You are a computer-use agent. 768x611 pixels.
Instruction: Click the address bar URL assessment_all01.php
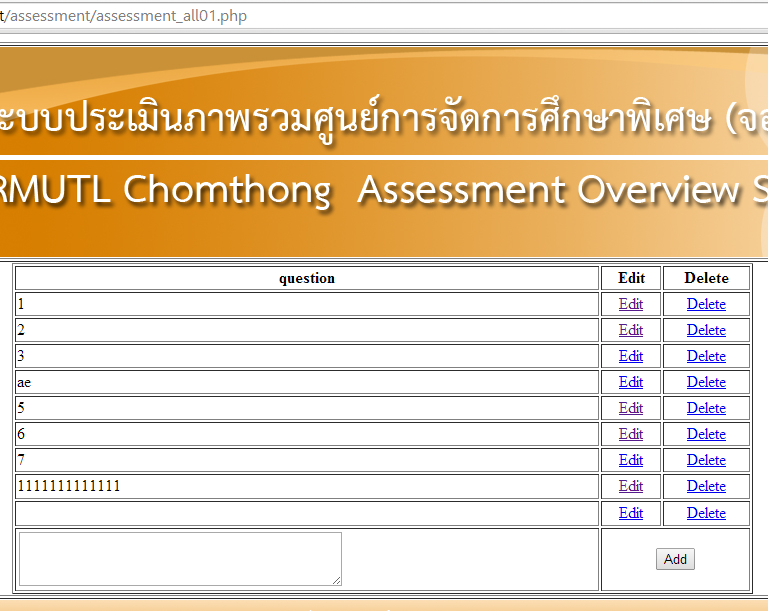[123, 16]
